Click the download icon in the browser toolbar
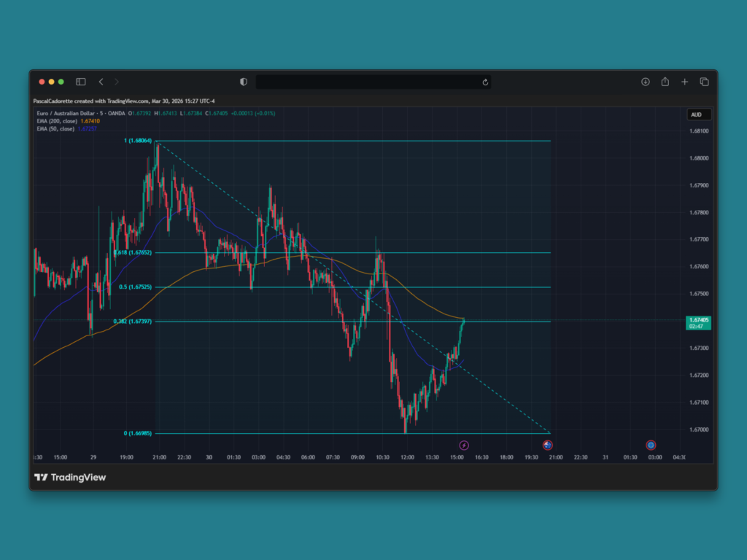The width and height of the screenshot is (747, 560). [645, 82]
